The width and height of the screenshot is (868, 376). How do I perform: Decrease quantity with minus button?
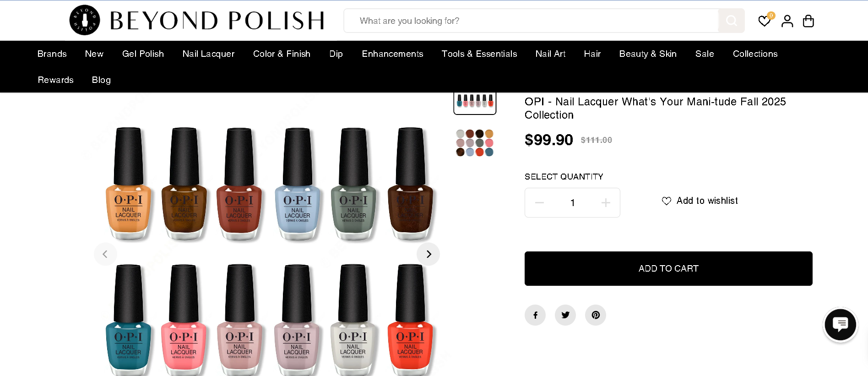point(540,202)
